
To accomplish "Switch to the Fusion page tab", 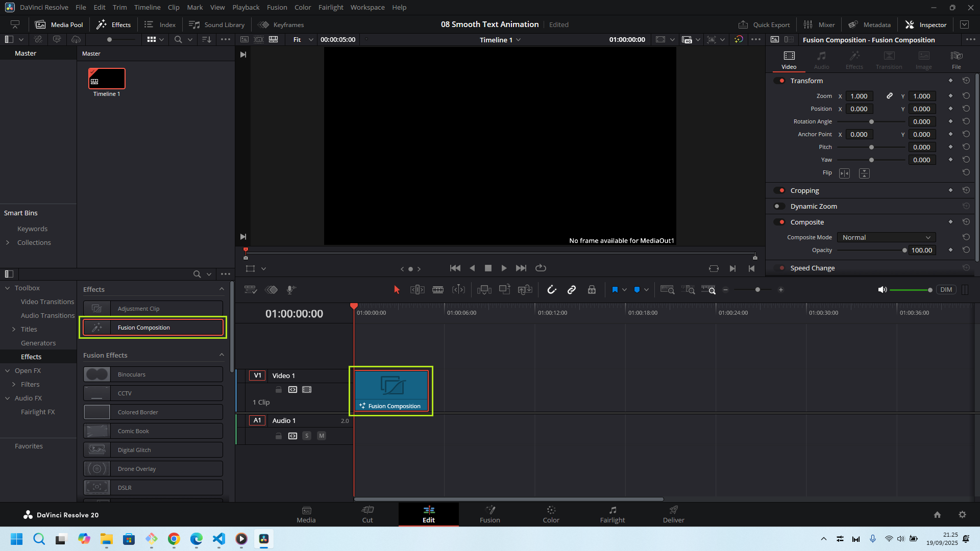I will pyautogui.click(x=489, y=514).
